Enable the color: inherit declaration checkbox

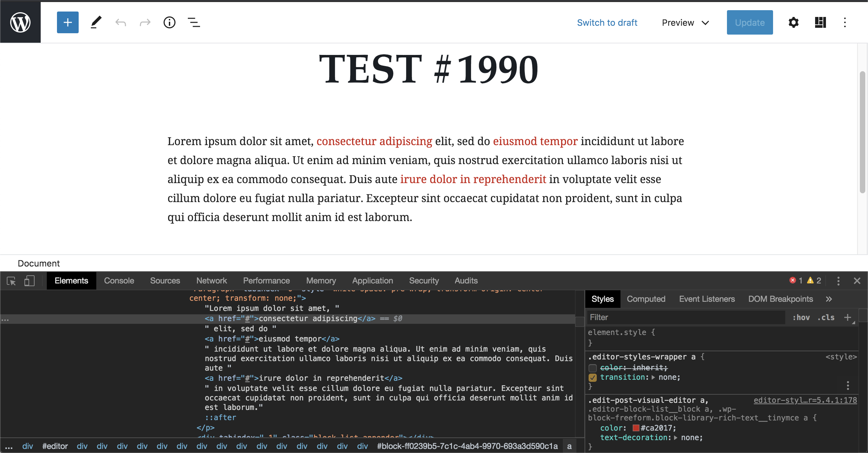(593, 368)
